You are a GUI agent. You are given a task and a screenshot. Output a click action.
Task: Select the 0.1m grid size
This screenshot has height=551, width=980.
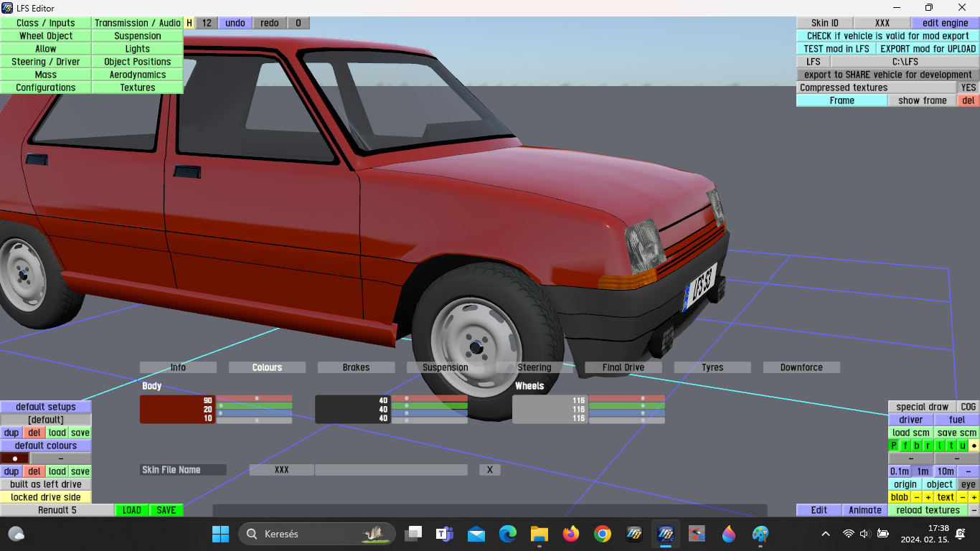tap(900, 471)
